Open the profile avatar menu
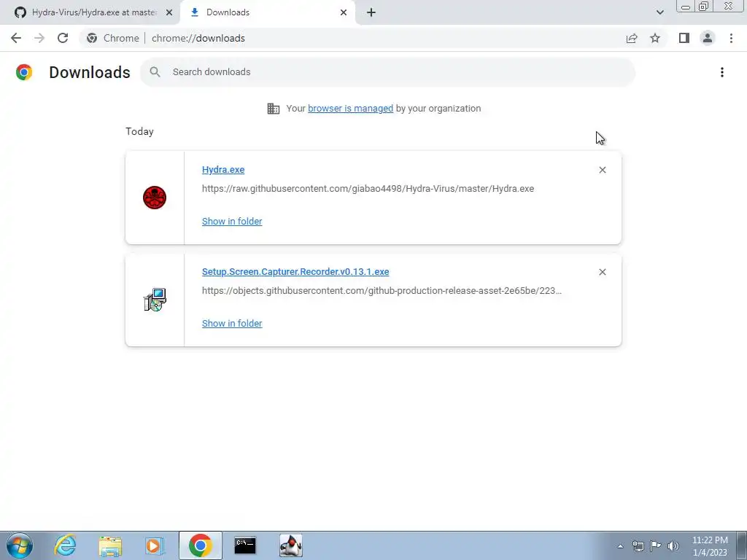Viewport: 747px width, 560px height. [x=708, y=38]
